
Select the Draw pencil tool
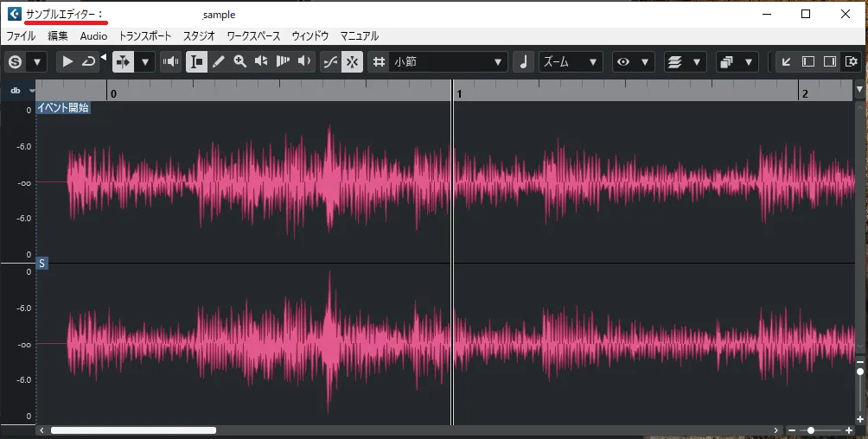pos(219,61)
